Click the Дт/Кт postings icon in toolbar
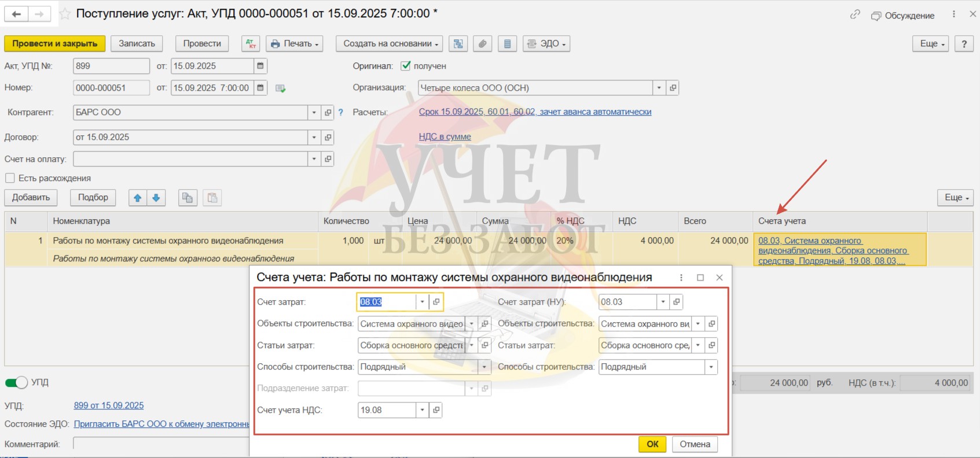 tap(251, 44)
